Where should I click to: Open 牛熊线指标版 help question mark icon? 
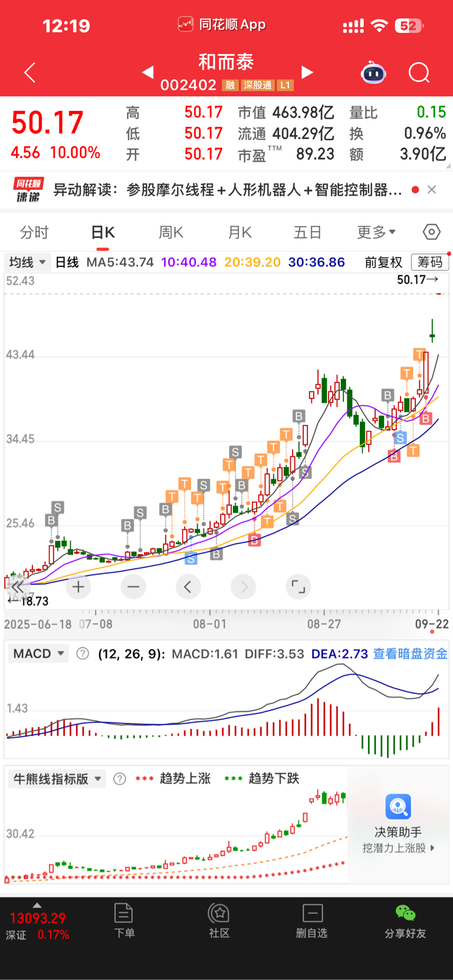[x=120, y=779]
